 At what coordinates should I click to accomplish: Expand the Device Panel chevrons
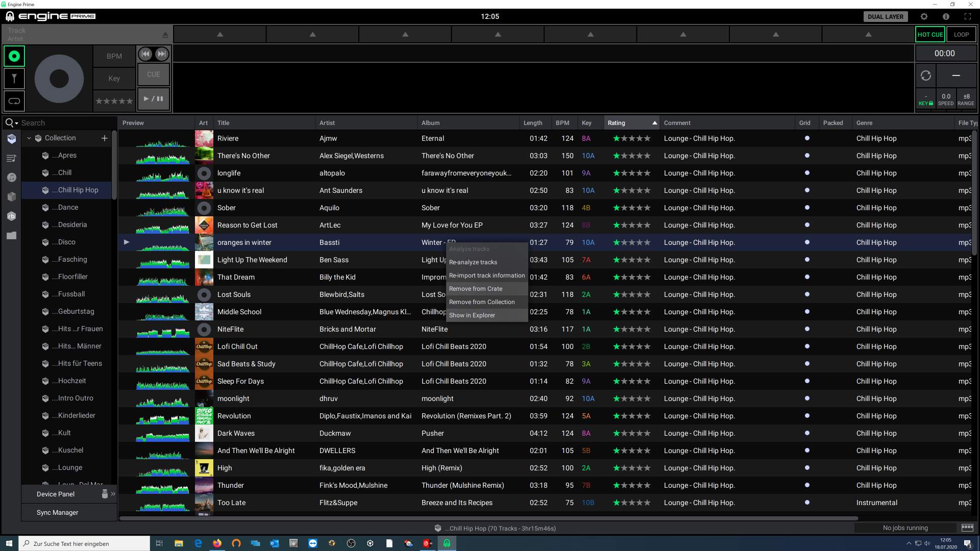113,494
